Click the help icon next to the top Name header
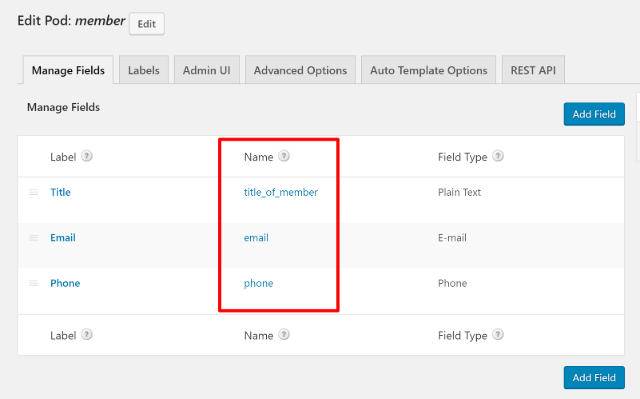The width and height of the screenshot is (640, 399). [x=284, y=156]
